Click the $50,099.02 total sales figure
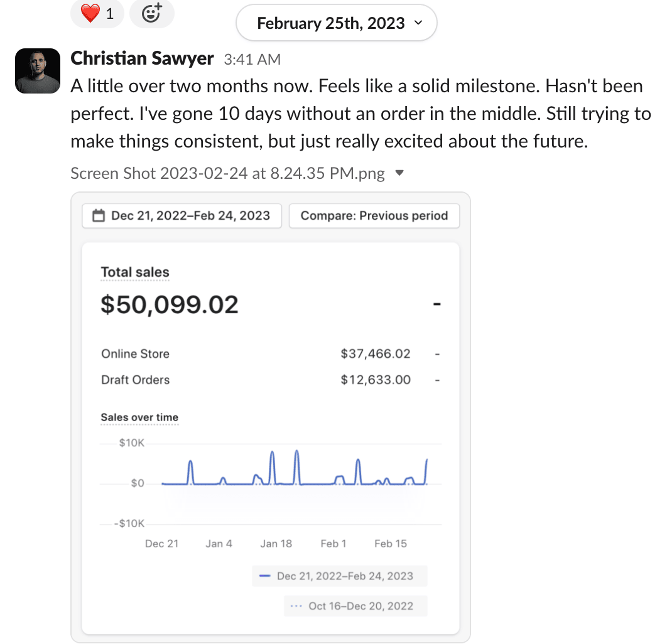The width and height of the screenshot is (667, 644). pos(170,305)
